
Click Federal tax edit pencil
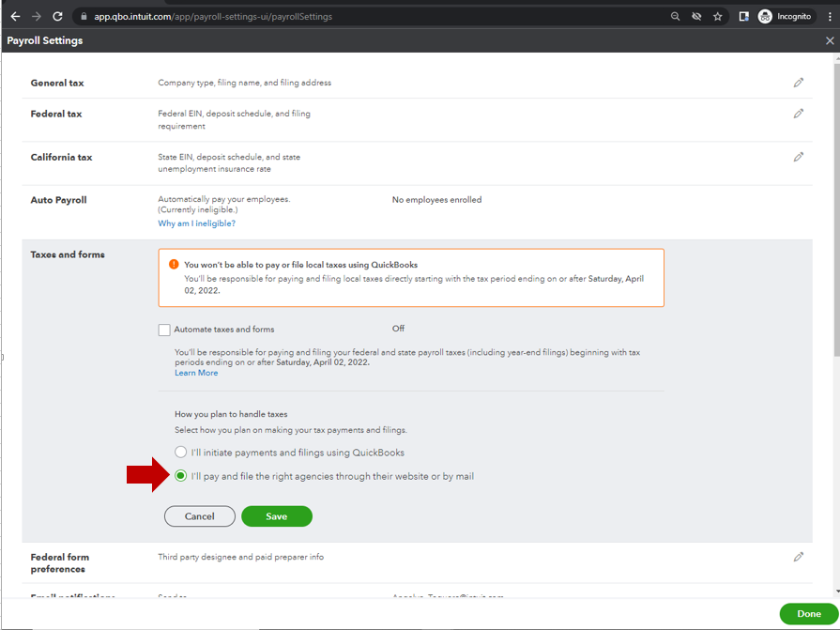click(798, 114)
